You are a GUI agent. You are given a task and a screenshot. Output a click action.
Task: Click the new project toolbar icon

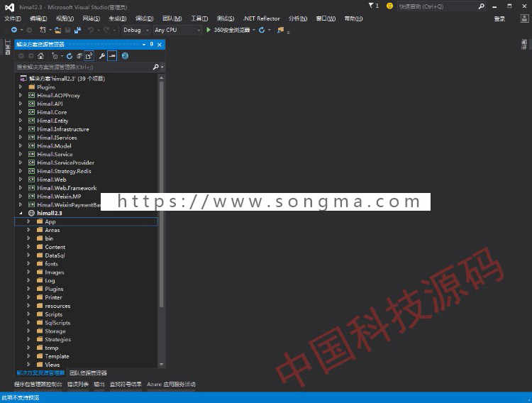point(43,30)
